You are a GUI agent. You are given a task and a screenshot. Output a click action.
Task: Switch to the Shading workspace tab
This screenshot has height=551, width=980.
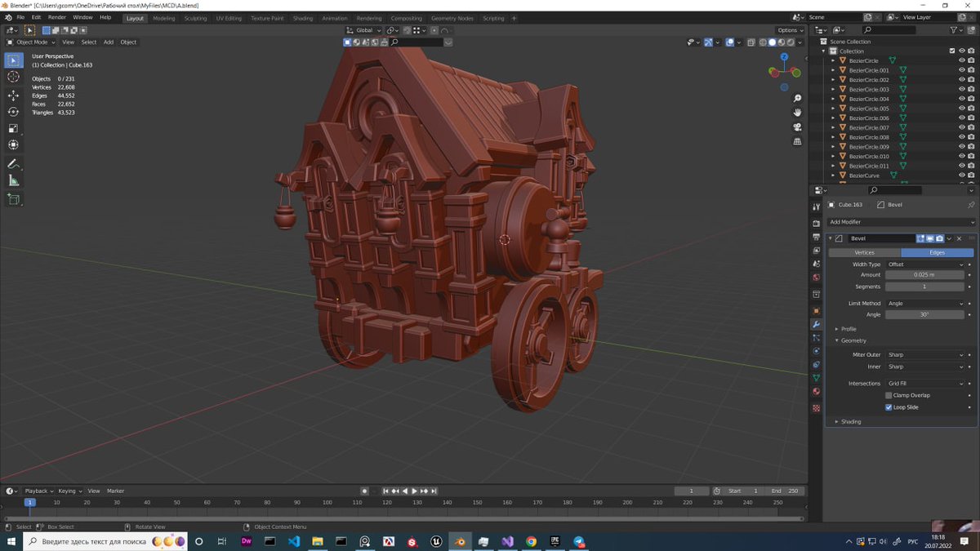tap(303, 18)
